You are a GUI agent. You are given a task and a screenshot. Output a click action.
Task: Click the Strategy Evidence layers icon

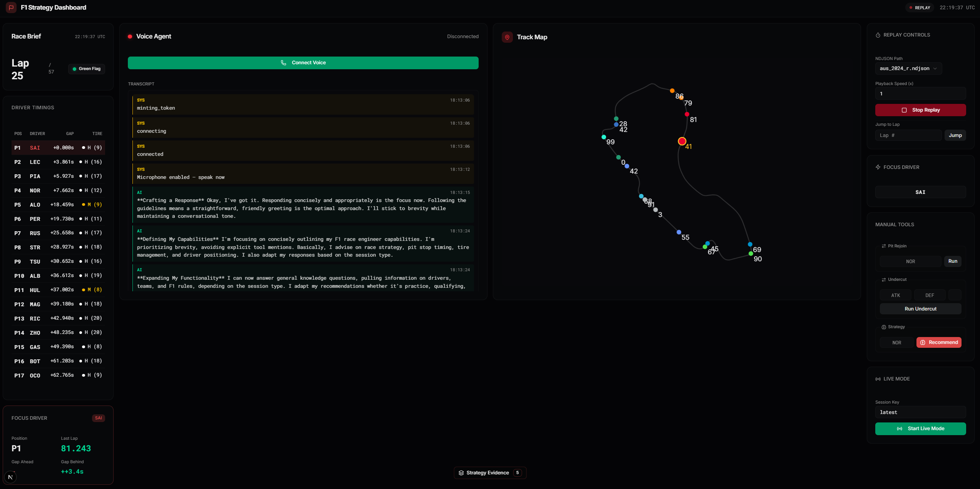461,473
